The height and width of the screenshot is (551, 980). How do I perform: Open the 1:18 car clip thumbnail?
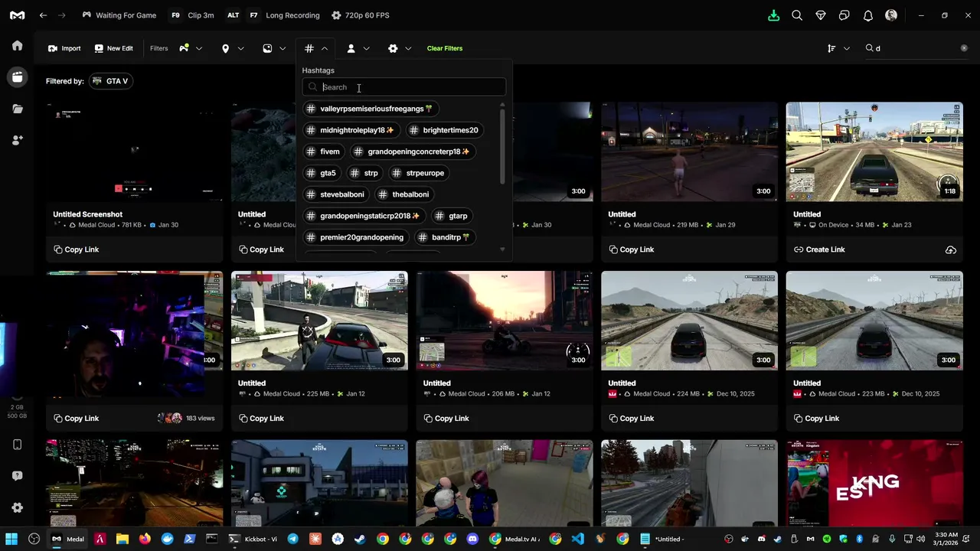click(x=874, y=152)
